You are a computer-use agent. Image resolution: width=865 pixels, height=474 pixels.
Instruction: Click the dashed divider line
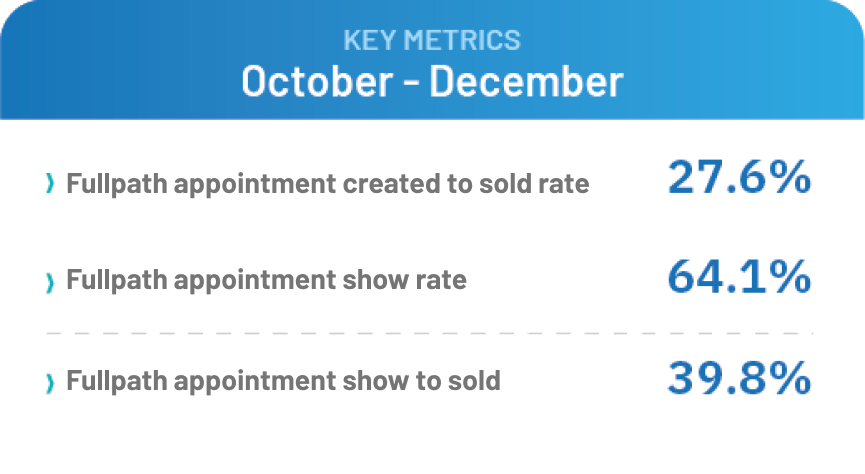coord(430,333)
